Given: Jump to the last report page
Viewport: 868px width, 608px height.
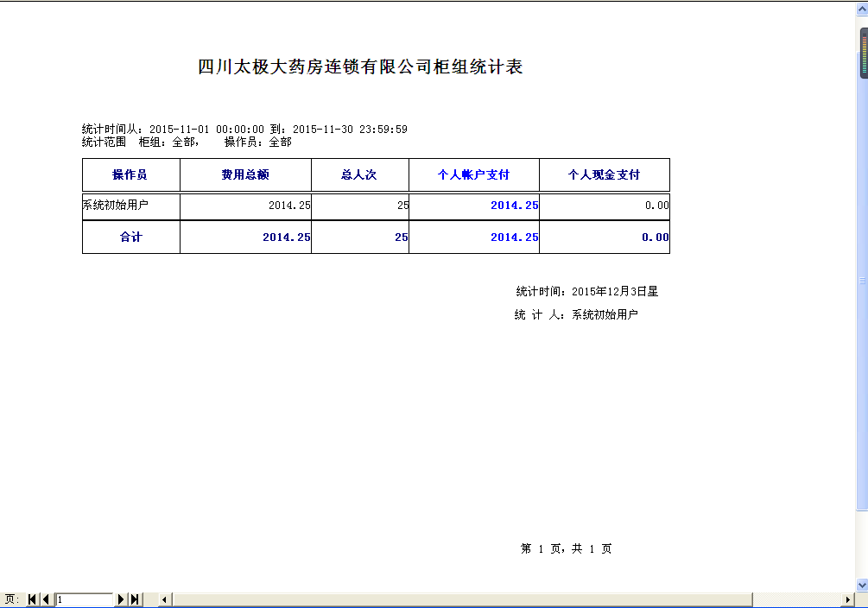Looking at the screenshot, I should 135,599.
